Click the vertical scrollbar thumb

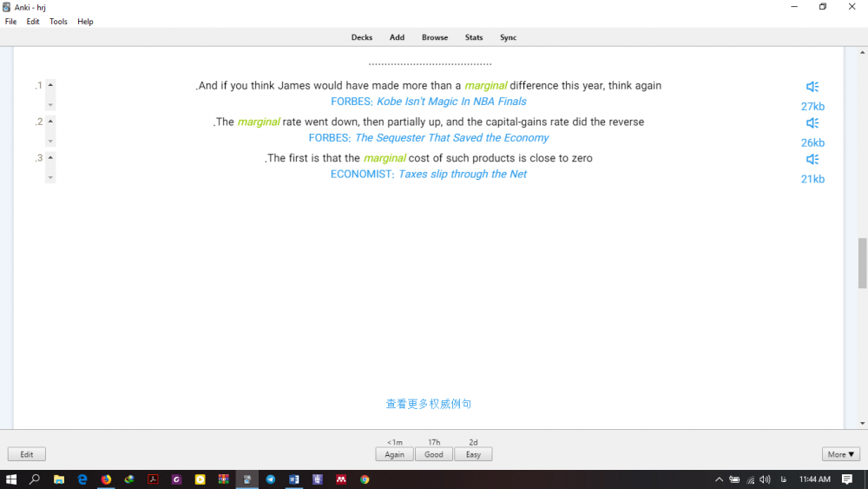[x=862, y=263]
